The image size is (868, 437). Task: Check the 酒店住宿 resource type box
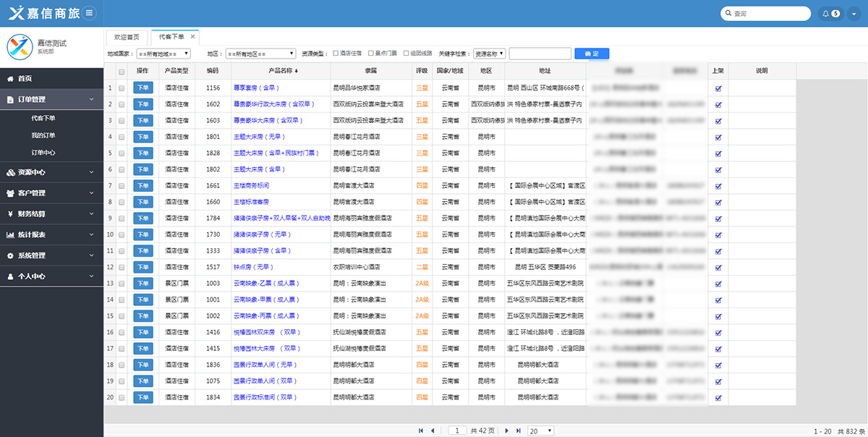tap(335, 53)
